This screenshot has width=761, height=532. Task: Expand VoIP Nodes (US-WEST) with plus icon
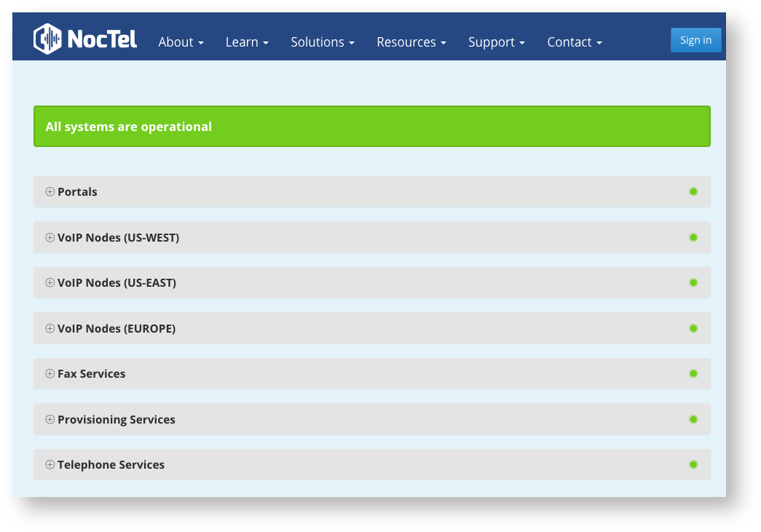(x=50, y=237)
